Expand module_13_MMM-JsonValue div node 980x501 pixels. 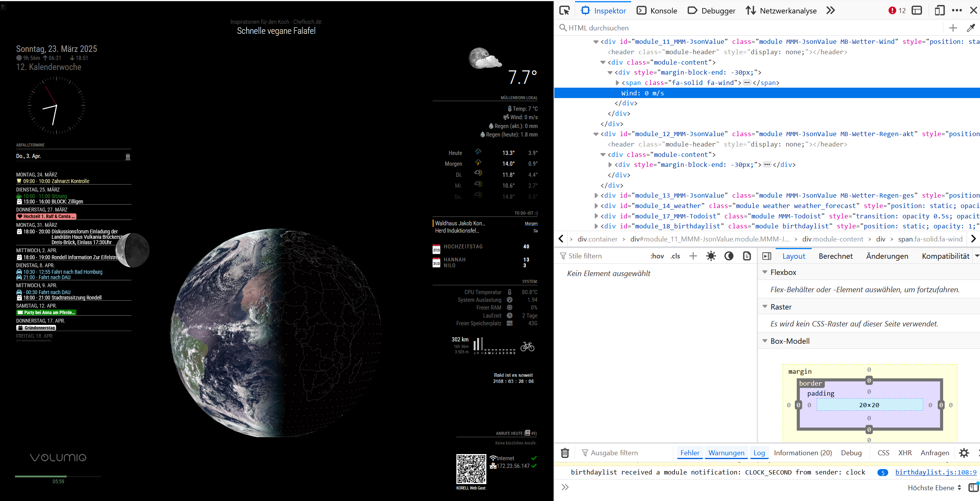(x=596, y=195)
